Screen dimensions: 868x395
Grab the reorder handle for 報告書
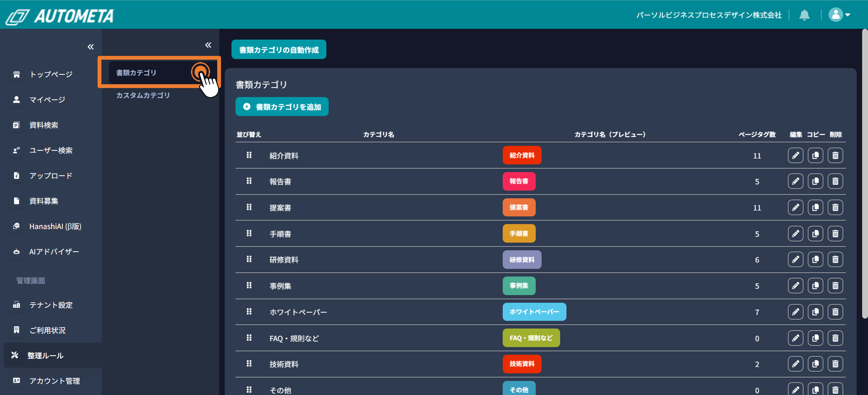tap(249, 181)
